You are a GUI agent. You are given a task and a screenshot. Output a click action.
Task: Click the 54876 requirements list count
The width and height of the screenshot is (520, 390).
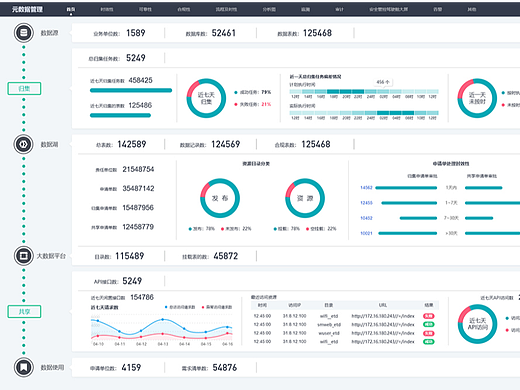pyautogui.click(x=225, y=368)
